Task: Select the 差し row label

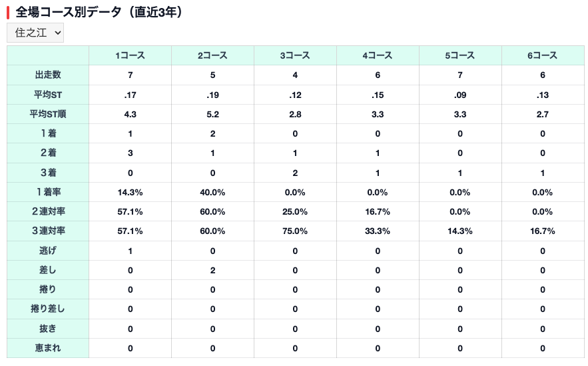Action: [48, 270]
